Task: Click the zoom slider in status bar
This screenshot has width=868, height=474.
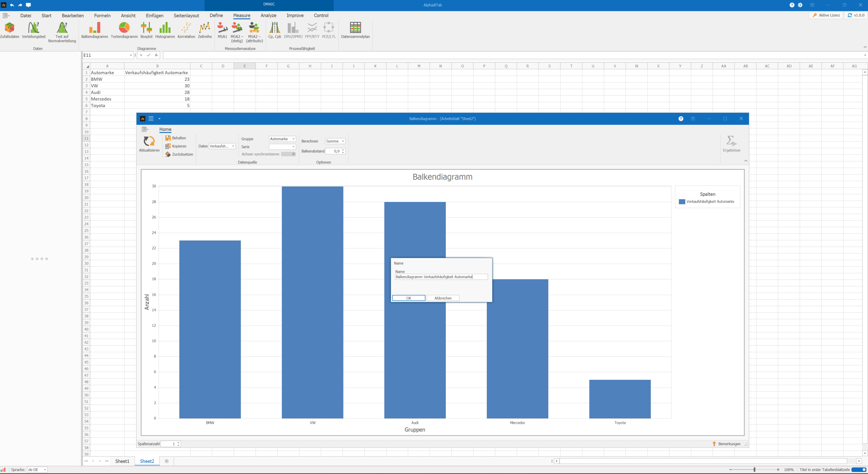Action: point(754,470)
